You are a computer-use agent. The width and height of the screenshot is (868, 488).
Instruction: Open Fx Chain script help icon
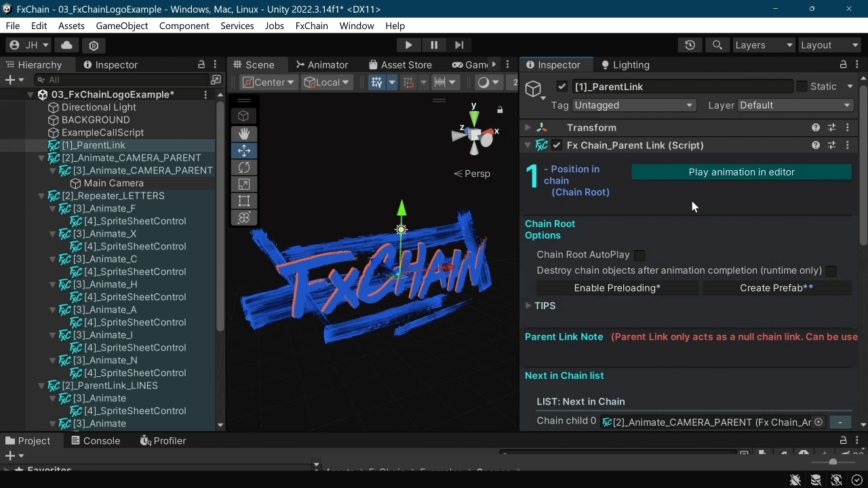pyautogui.click(x=816, y=145)
